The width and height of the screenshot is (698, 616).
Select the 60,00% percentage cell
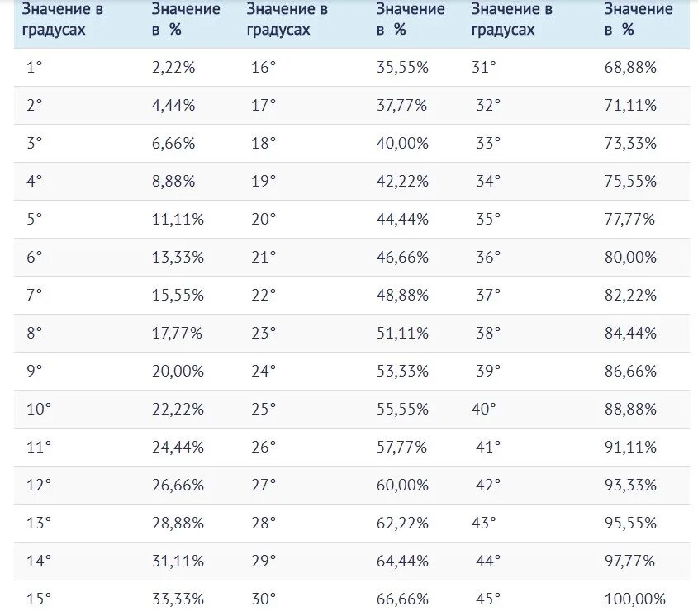tap(402, 485)
